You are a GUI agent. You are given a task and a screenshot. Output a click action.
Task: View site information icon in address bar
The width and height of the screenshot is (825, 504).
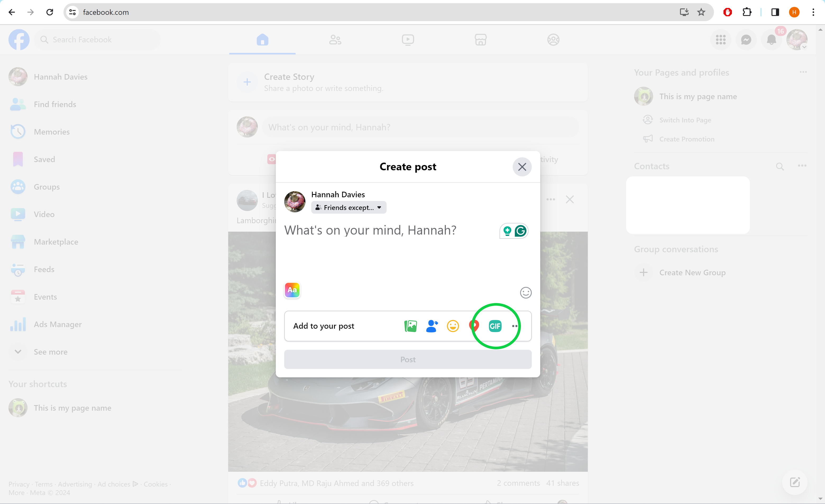(72, 12)
